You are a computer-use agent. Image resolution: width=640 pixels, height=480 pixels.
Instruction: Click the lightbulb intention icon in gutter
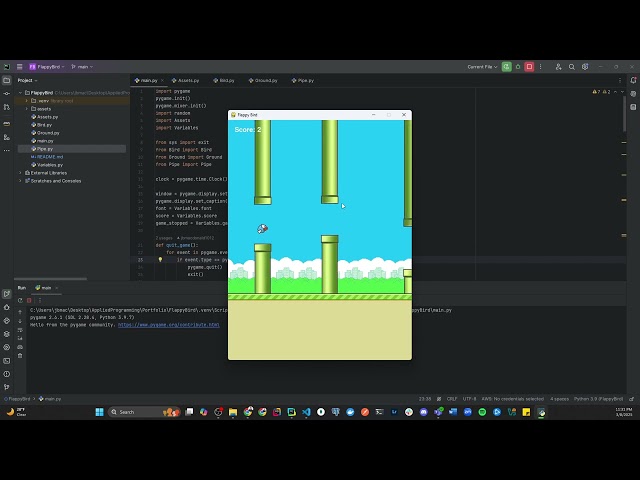pos(160,260)
